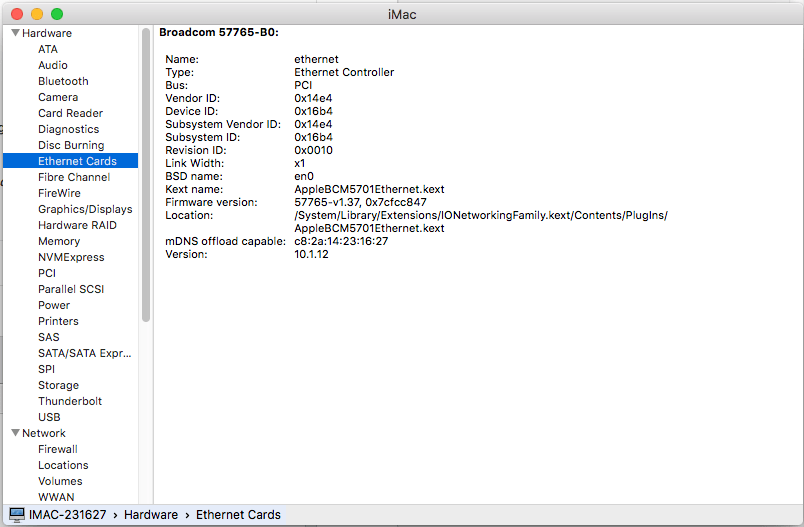The height and width of the screenshot is (527, 804).
Task: Click the Kext name value AppleBCM5701Ethernet.kext
Action: point(369,189)
